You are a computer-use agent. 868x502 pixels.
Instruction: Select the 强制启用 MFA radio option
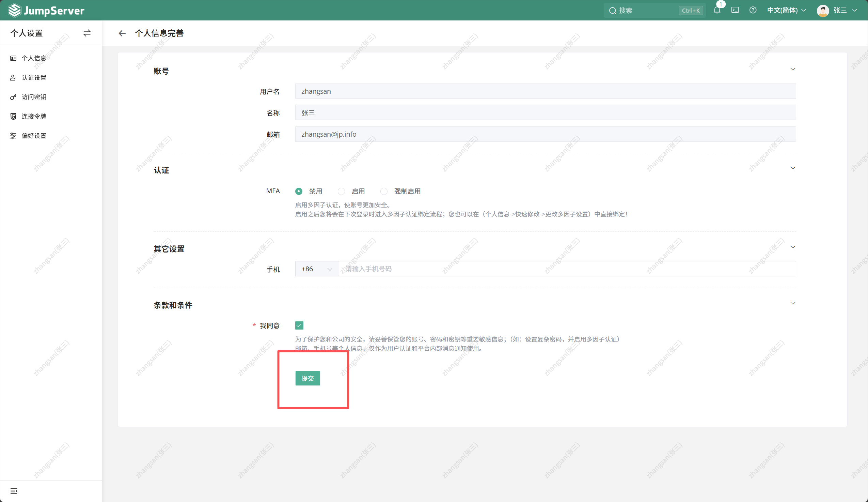pos(384,191)
